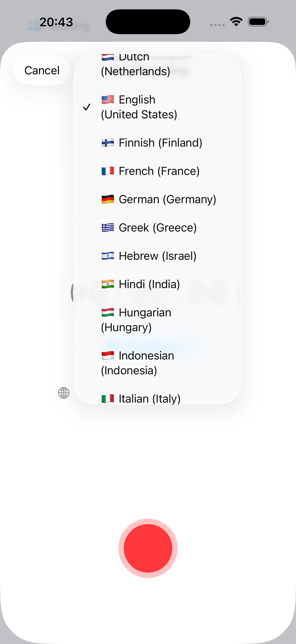Tap the Dutch flag icon
The image size is (296, 644).
coord(107,57)
